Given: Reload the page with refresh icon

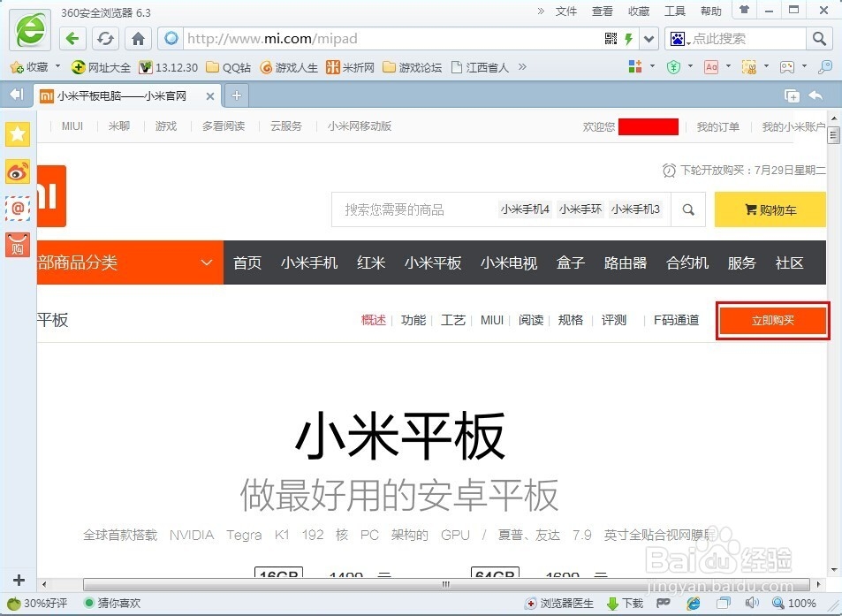Looking at the screenshot, I should point(105,39).
